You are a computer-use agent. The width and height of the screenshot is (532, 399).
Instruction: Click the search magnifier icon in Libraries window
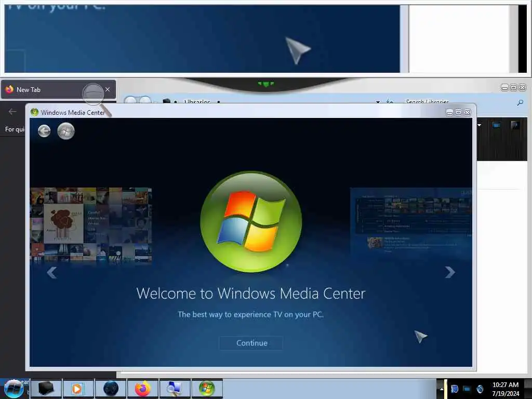[x=520, y=102]
